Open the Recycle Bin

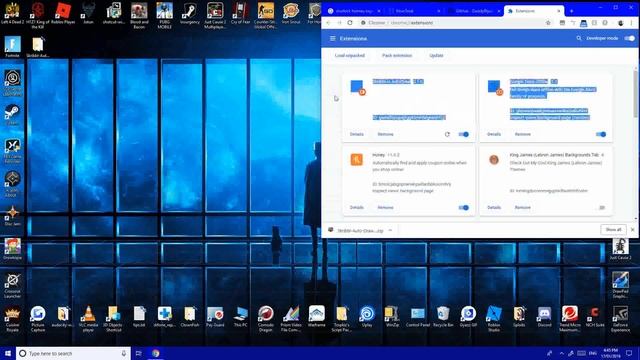[443, 316]
